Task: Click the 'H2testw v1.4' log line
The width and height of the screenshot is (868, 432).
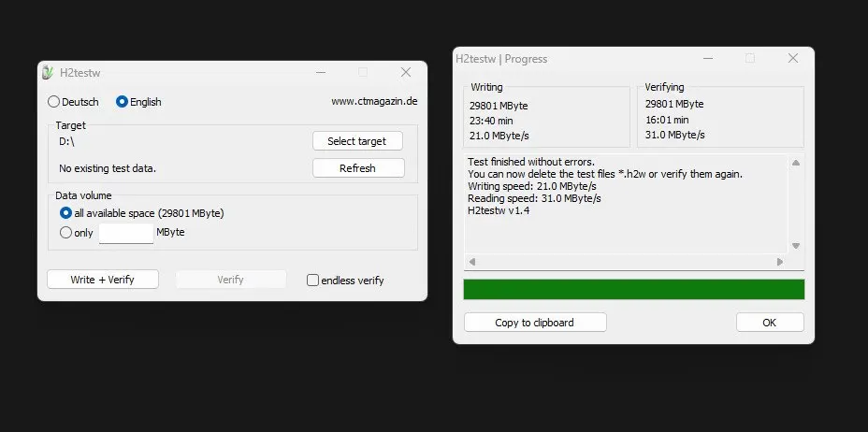Action: click(x=499, y=210)
